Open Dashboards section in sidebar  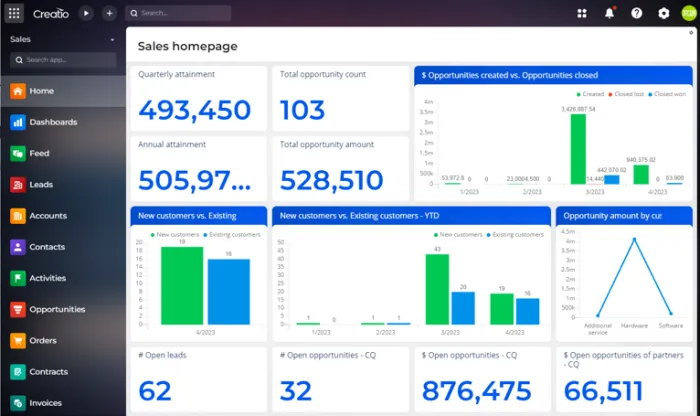tap(52, 122)
